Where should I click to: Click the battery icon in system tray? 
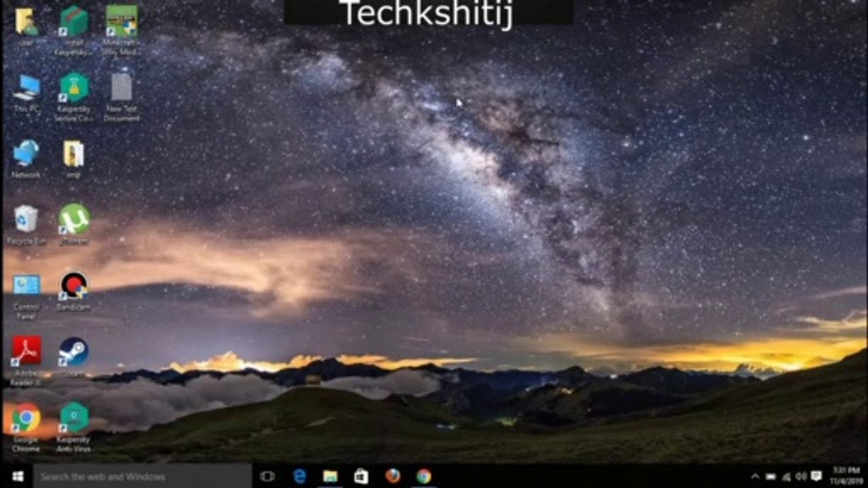771,476
